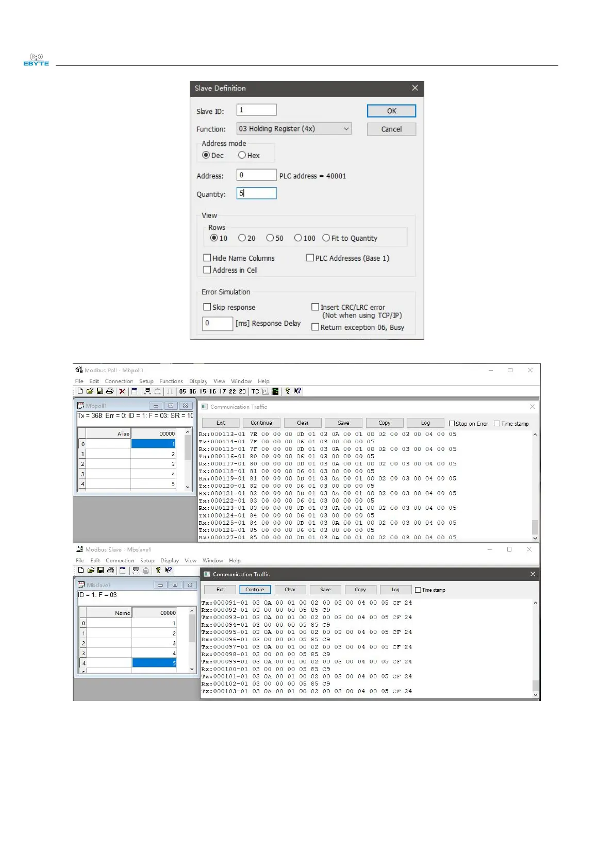This screenshot has width=614, height=868.
Task: Click the TC test center icon in Modbus Poll
Action: pos(255,391)
